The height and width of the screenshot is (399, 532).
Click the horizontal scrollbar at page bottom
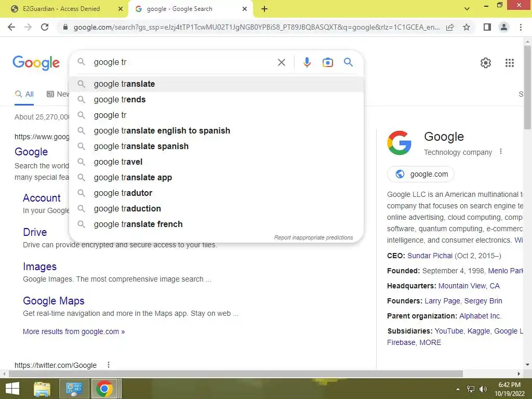point(236,374)
